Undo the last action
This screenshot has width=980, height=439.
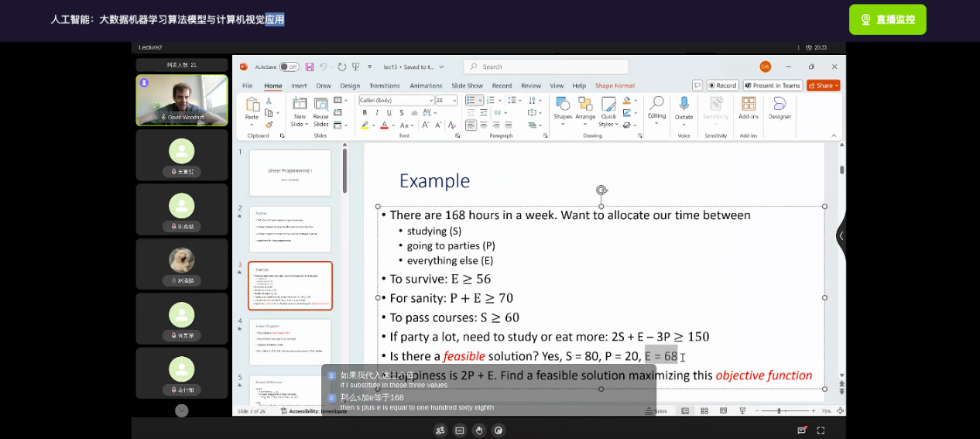(324, 67)
